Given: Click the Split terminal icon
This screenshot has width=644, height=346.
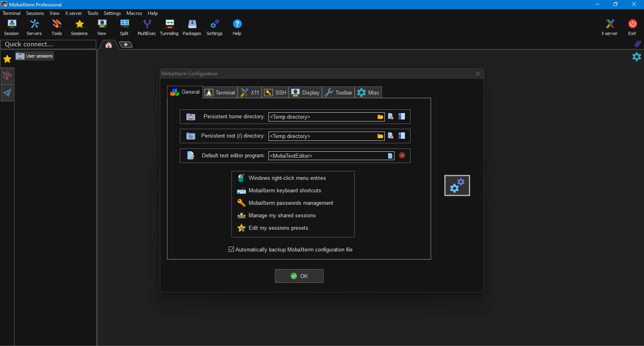Looking at the screenshot, I should [x=124, y=27].
